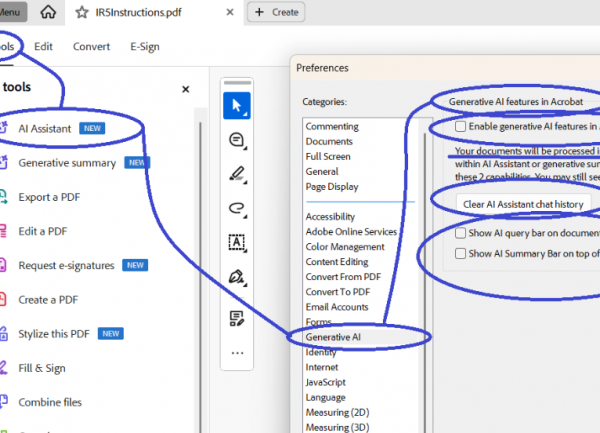Toggle Show AI Summary Bar checkbox
Screen dimensions: 600x433
click(x=460, y=253)
